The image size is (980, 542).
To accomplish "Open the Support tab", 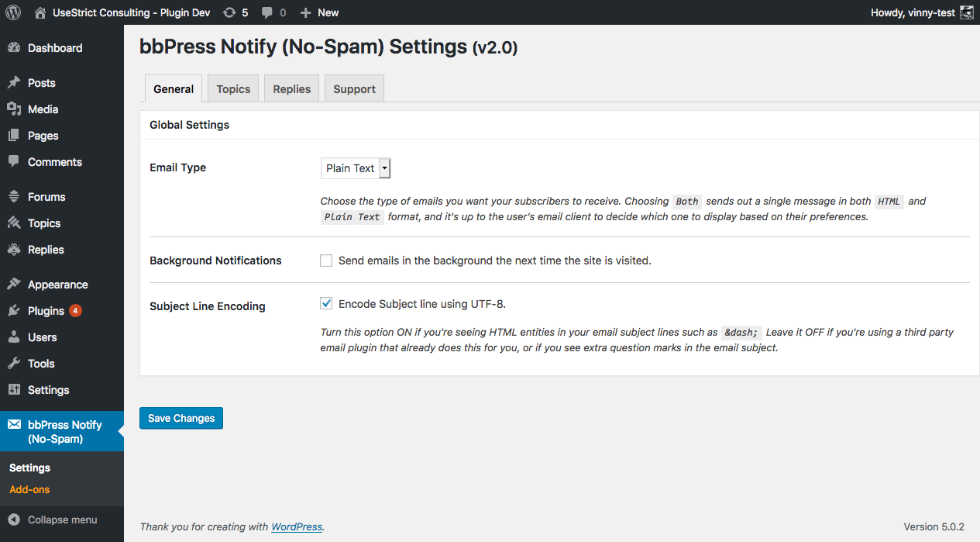I will tap(354, 89).
